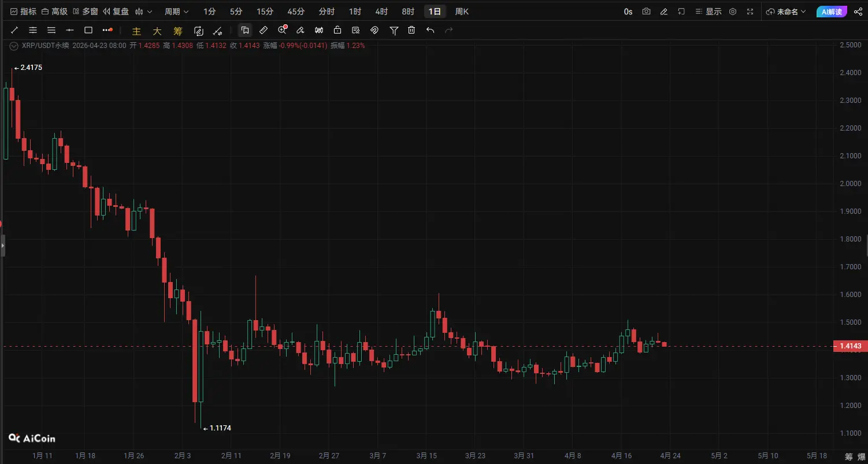
Task: Switch to the 5分 timeframe
Action: tap(236, 12)
